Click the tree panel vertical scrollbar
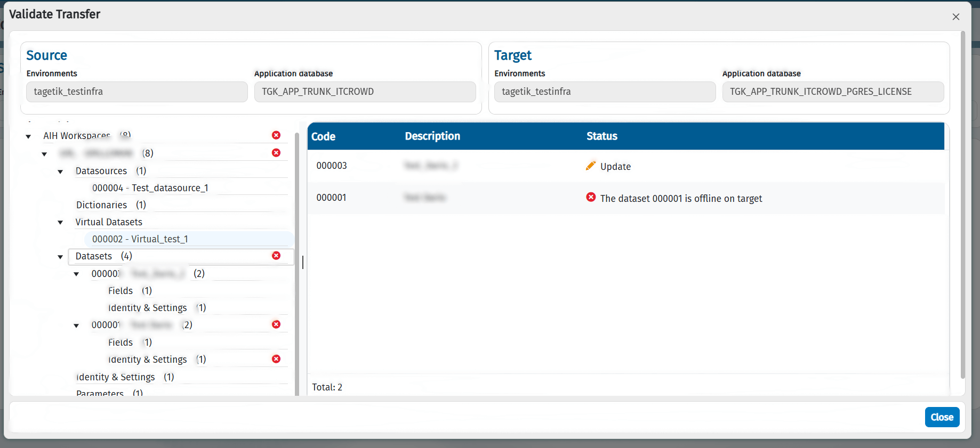Viewport: 980px width, 448px height. click(x=297, y=264)
